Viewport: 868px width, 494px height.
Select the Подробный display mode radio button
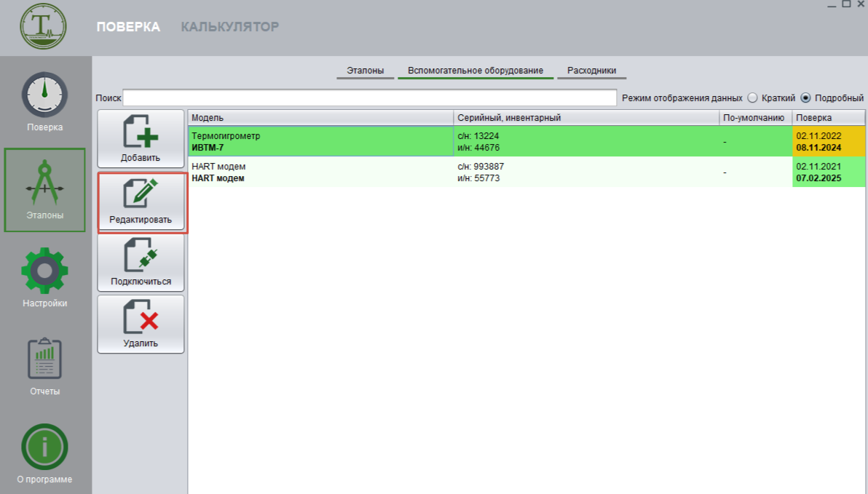[806, 98]
